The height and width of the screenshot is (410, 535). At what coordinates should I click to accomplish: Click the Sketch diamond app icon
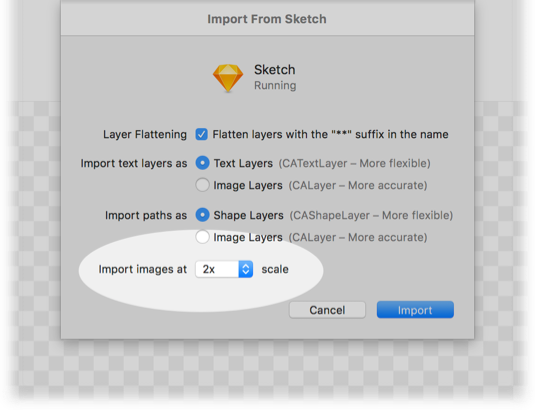tap(228, 78)
